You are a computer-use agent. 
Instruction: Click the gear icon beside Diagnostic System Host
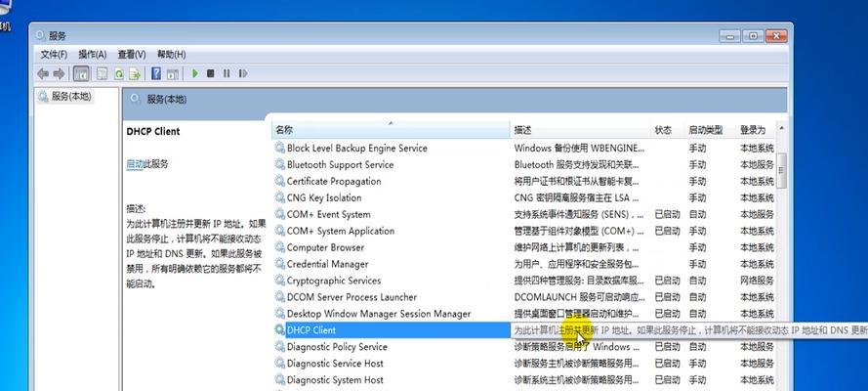click(x=280, y=380)
